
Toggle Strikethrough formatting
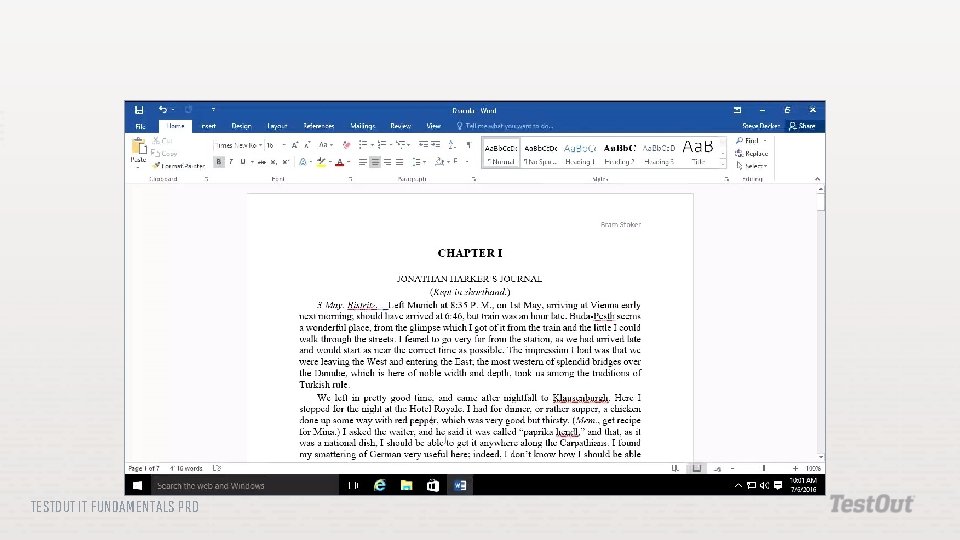click(x=261, y=162)
